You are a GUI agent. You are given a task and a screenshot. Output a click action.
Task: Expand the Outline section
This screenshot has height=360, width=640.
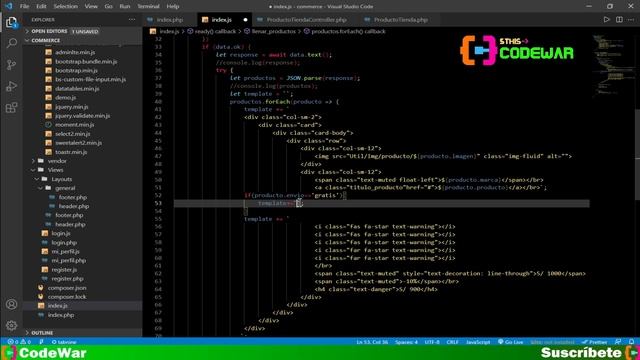tap(82, 333)
